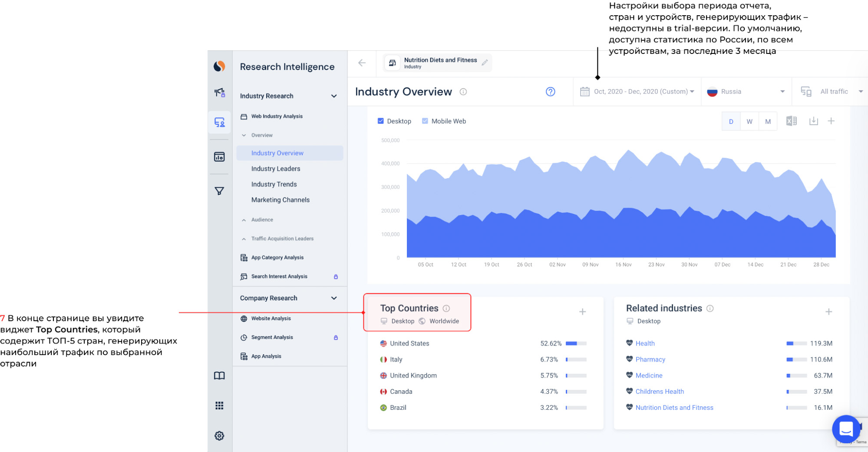Switch chart to weekly granularity W

pos(749,121)
